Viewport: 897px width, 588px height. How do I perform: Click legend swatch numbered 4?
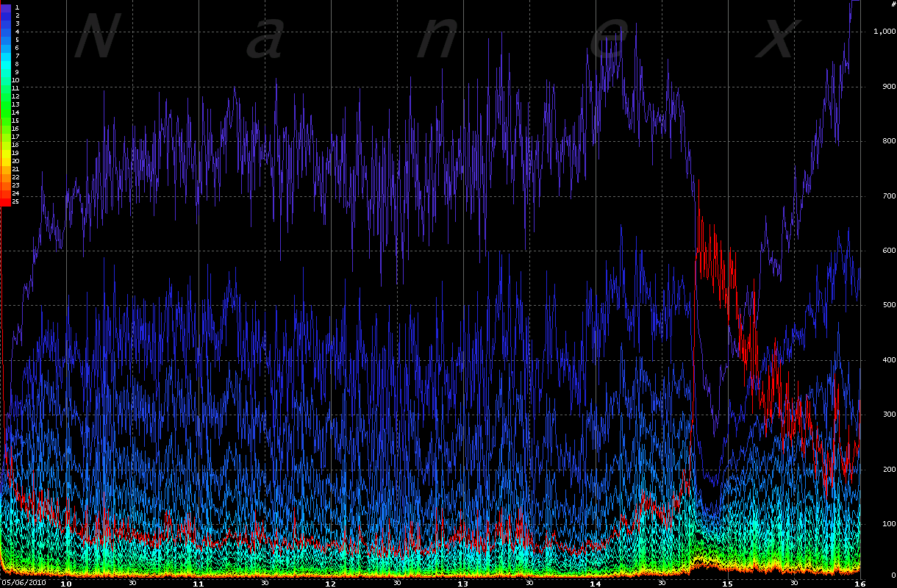coord(5,31)
